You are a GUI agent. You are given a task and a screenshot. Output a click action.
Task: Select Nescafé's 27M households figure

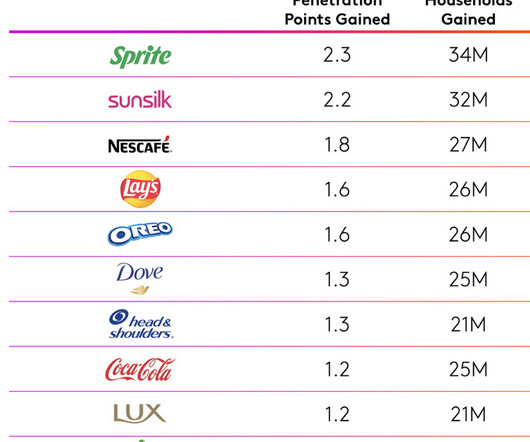coord(468,145)
